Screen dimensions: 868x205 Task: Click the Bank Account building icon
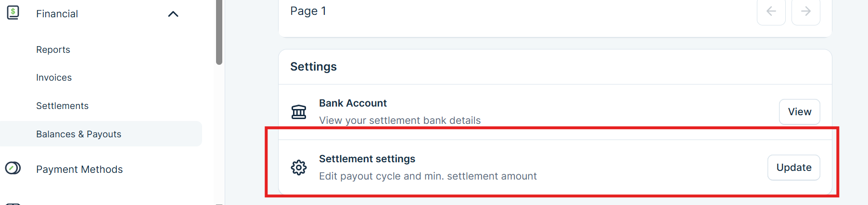299,112
